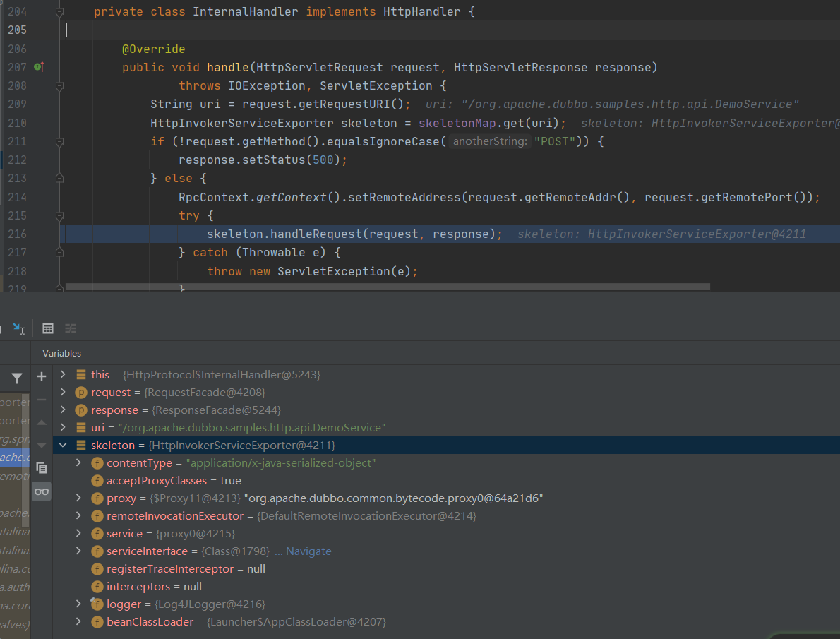Toggle the fold marker at line 215
Screen dimensions: 840x639
click(59, 215)
